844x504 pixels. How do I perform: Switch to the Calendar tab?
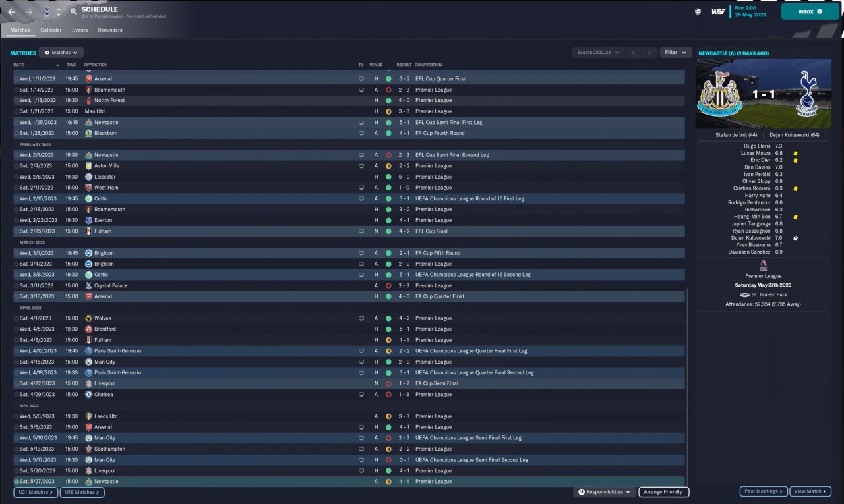pyautogui.click(x=51, y=30)
